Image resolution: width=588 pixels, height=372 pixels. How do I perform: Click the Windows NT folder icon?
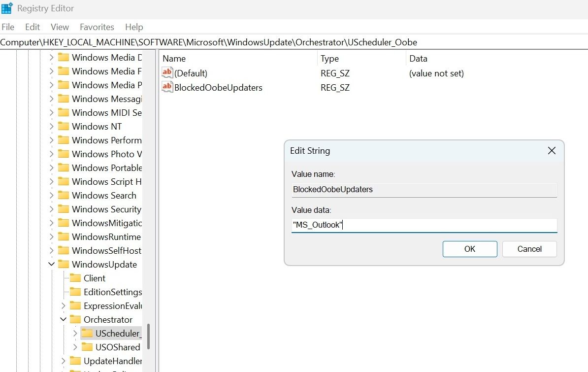click(64, 126)
